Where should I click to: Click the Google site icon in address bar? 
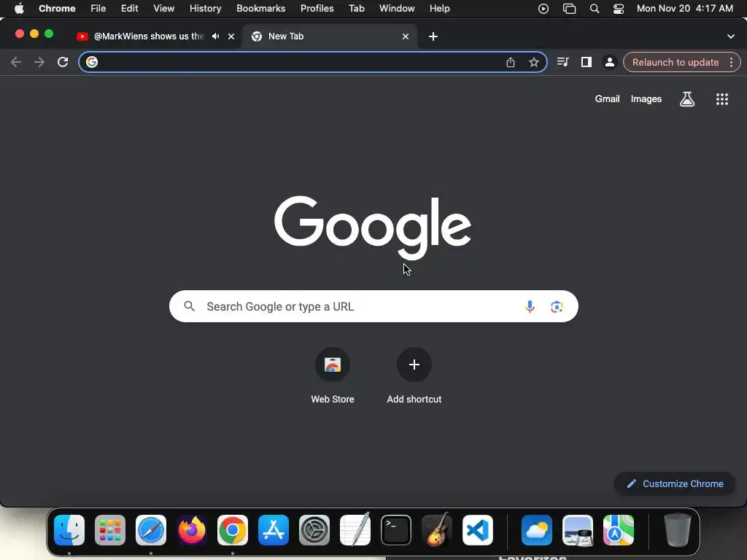tap(92, 62)
